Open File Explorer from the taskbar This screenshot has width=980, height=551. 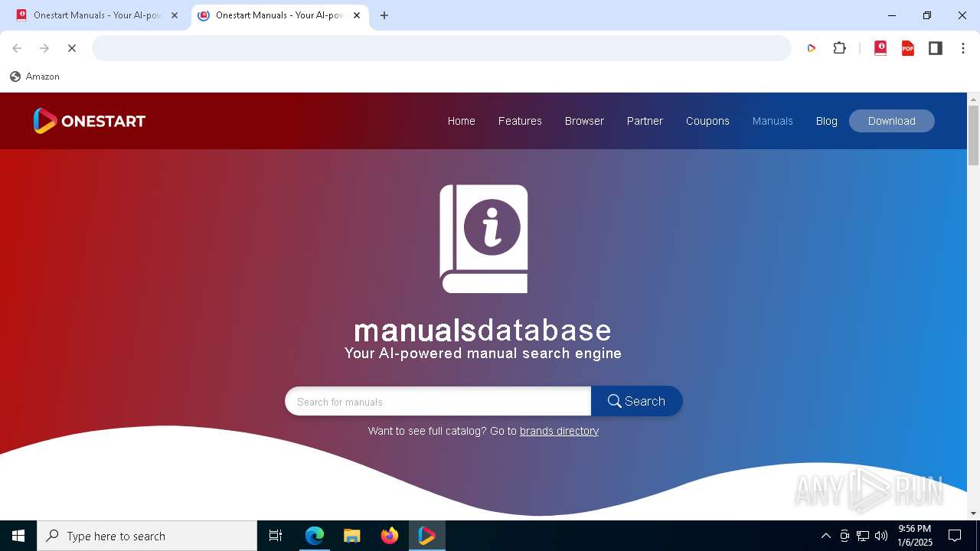tap(351, 536)
